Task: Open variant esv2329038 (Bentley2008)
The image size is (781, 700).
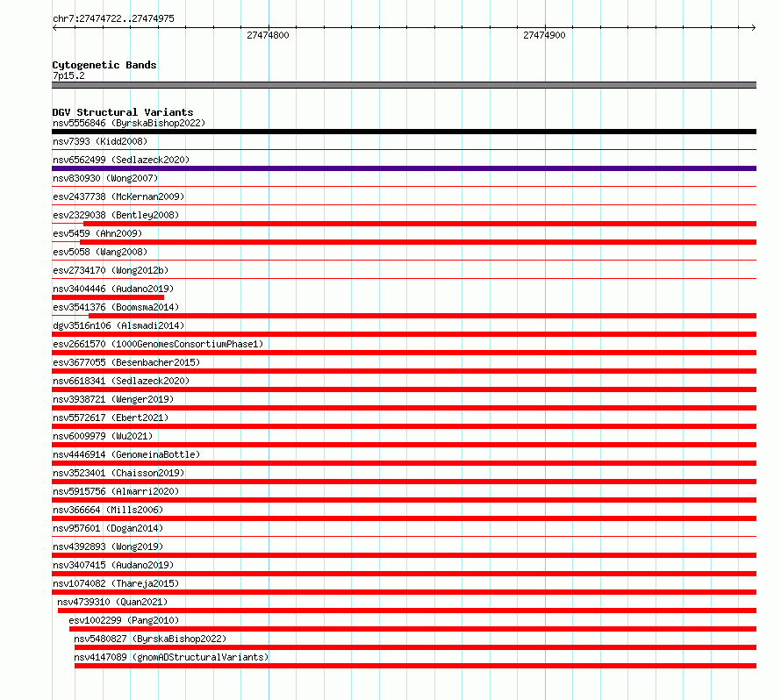Action: coord(116,215)
